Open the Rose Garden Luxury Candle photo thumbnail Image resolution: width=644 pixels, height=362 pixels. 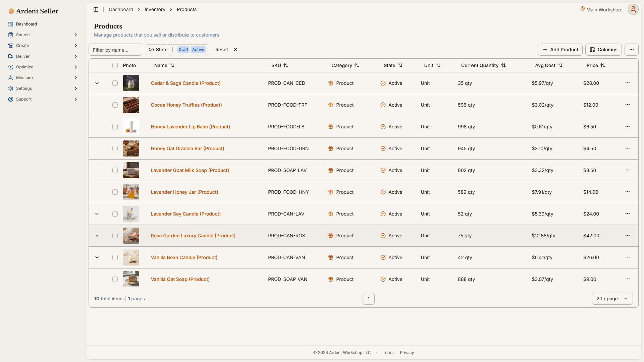point(131,236)
